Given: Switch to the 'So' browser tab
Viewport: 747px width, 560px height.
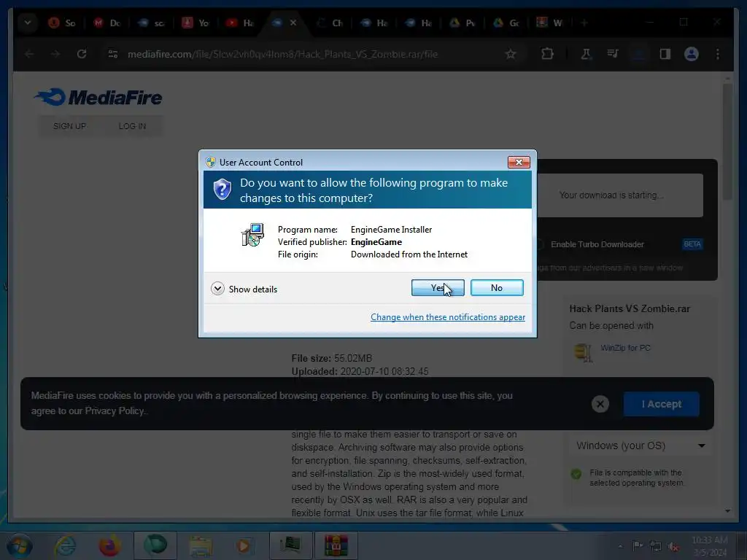Looking at the screenshot, I should (x=63, y=23).
